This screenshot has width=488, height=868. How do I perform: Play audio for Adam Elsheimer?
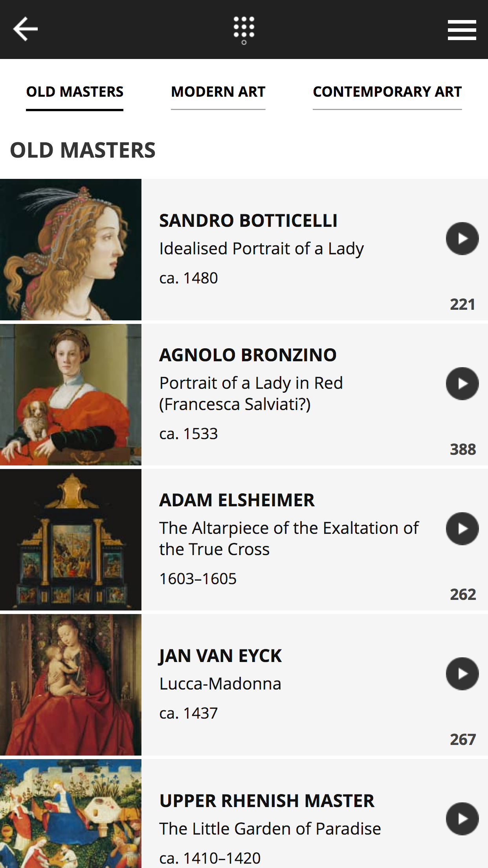pos(462,529)
